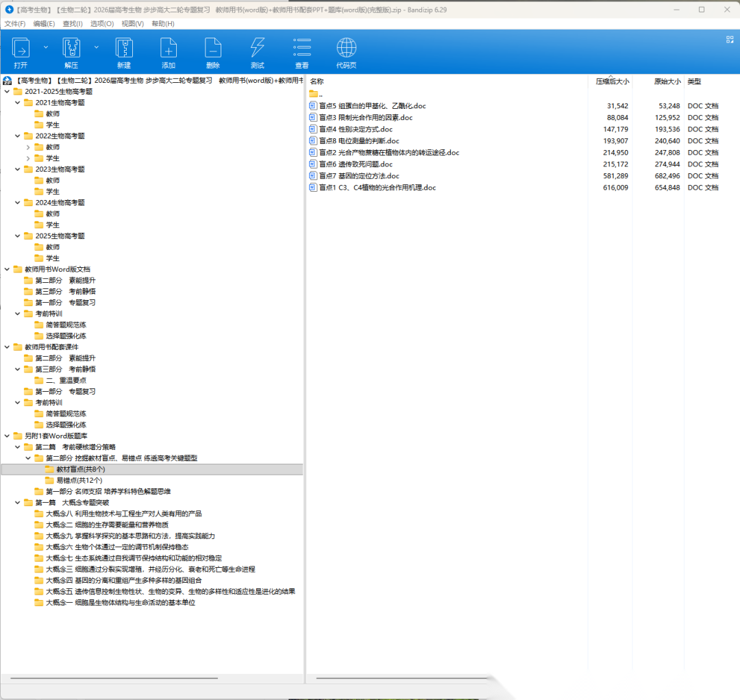Open the 选项(O) menu

(x=102, y=24)
